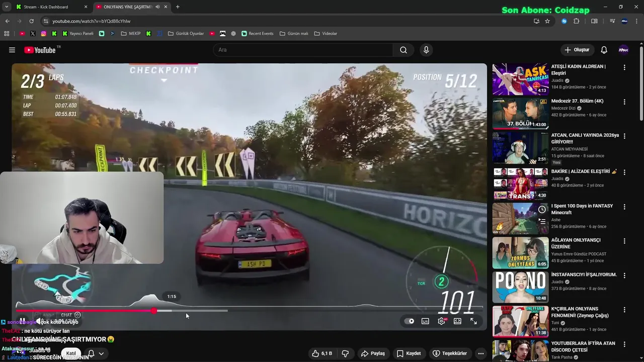Go back with the browser back arrow
Image resolution: width=644 pixels, height=362 pixels.
[x=7, y=21]
